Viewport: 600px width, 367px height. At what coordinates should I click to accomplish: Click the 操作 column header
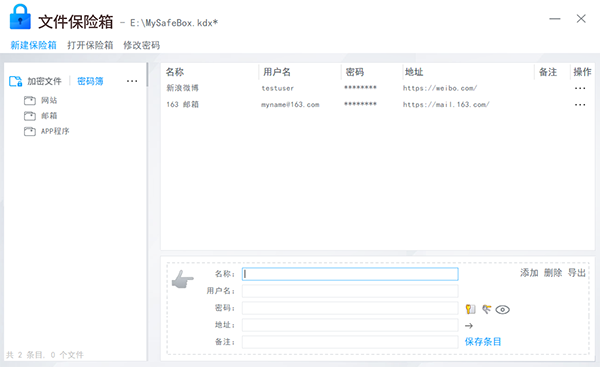pos(582,72)
